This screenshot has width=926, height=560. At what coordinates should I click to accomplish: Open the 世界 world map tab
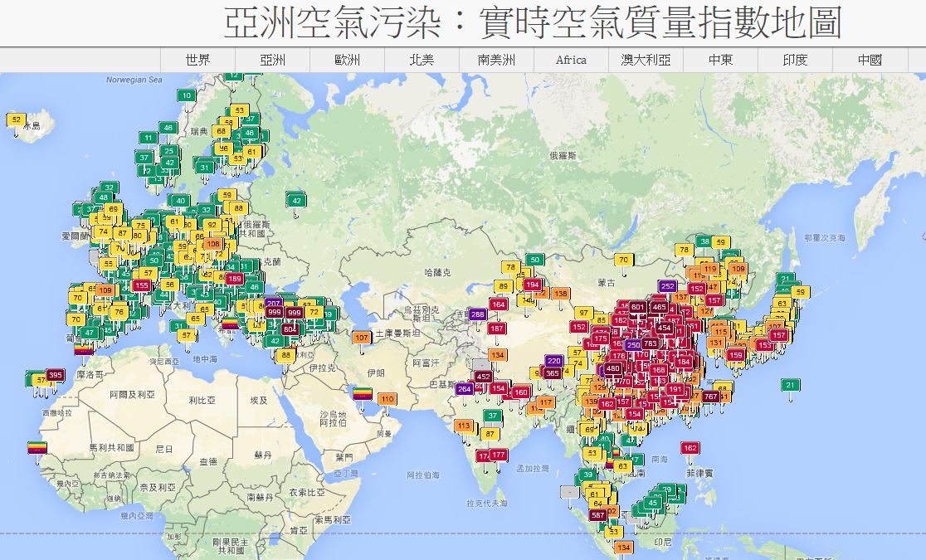[x=197, y=60]
